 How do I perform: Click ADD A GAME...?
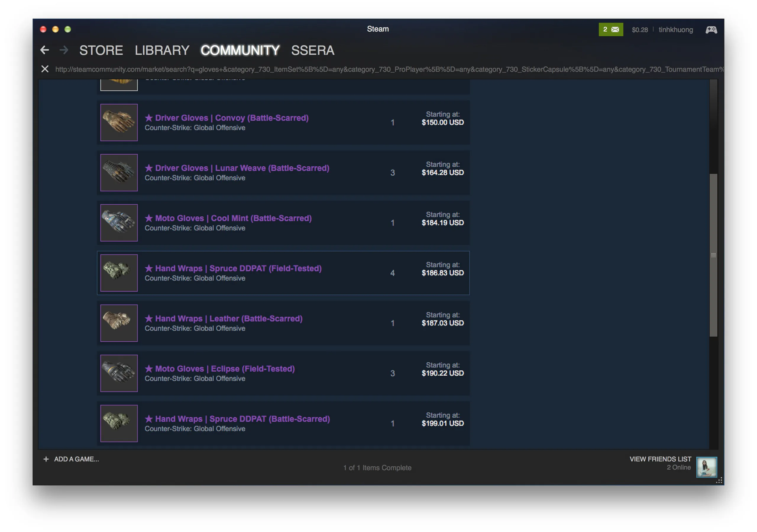point(77,459)
